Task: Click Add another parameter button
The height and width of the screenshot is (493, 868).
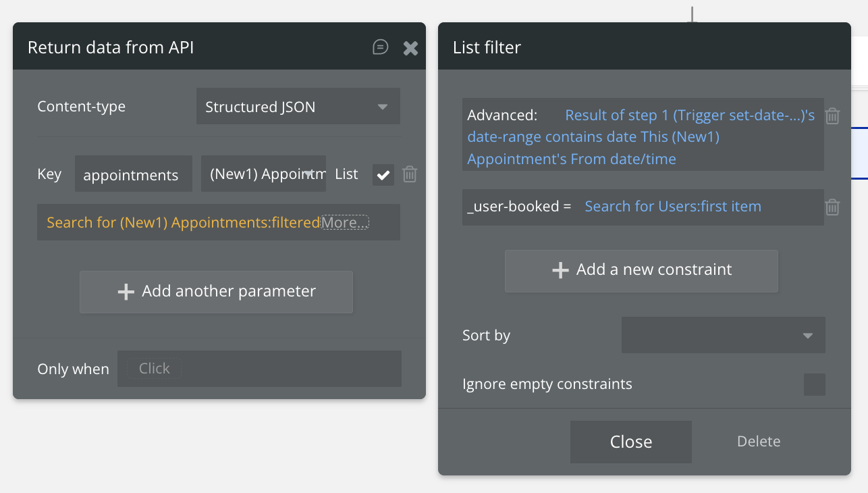Action: [216, 292]
